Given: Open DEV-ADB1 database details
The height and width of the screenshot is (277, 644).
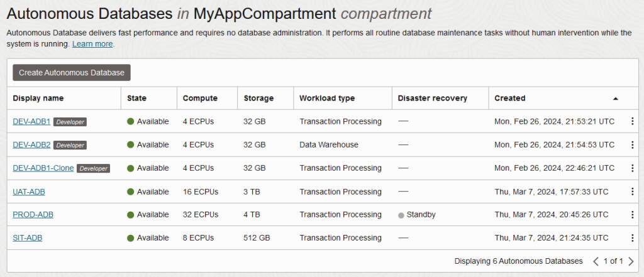Looking at the screenshot, I should (31, 122).
